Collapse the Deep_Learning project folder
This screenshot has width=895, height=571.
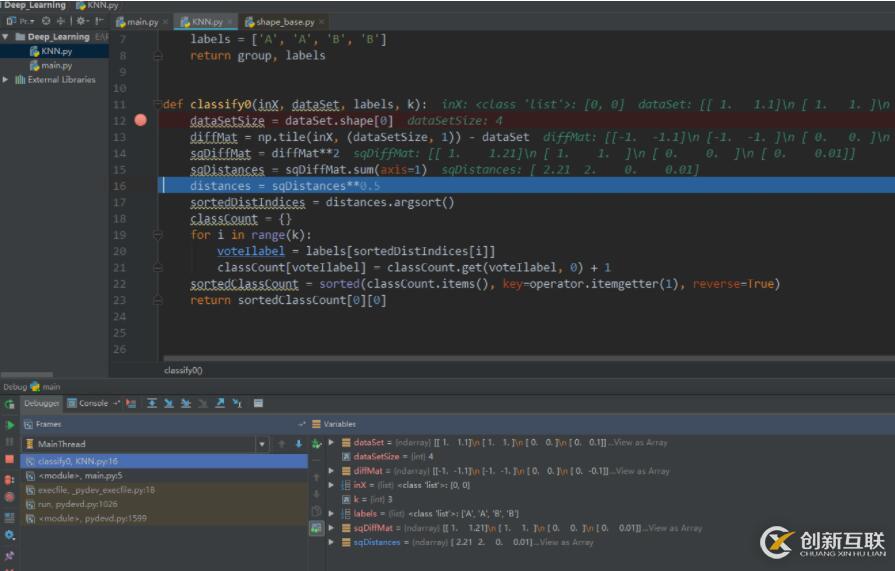pyautogui.click(x=5, y=37)
